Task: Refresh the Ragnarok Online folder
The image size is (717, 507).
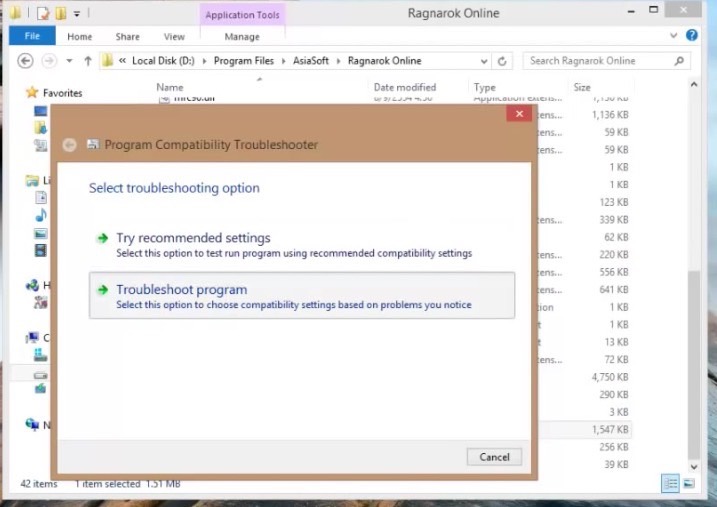Action: point(502,61)
